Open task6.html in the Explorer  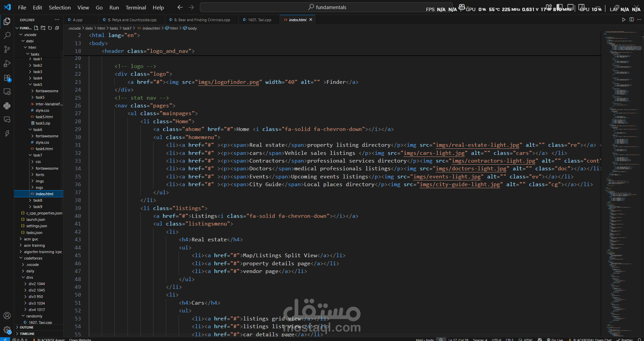click(x=44, y=149)
